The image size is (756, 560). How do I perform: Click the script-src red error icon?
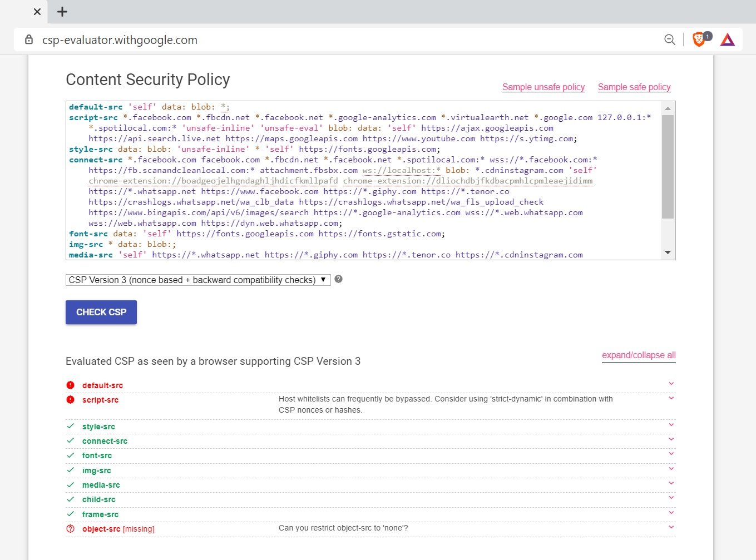click(x=70, y=399)
